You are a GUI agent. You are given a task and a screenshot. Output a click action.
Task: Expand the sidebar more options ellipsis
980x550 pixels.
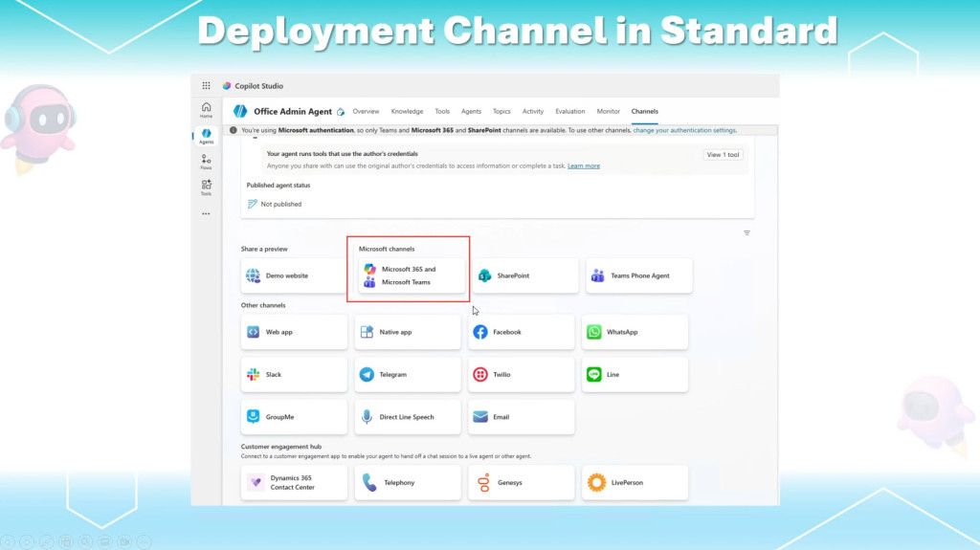click(207, 213)
